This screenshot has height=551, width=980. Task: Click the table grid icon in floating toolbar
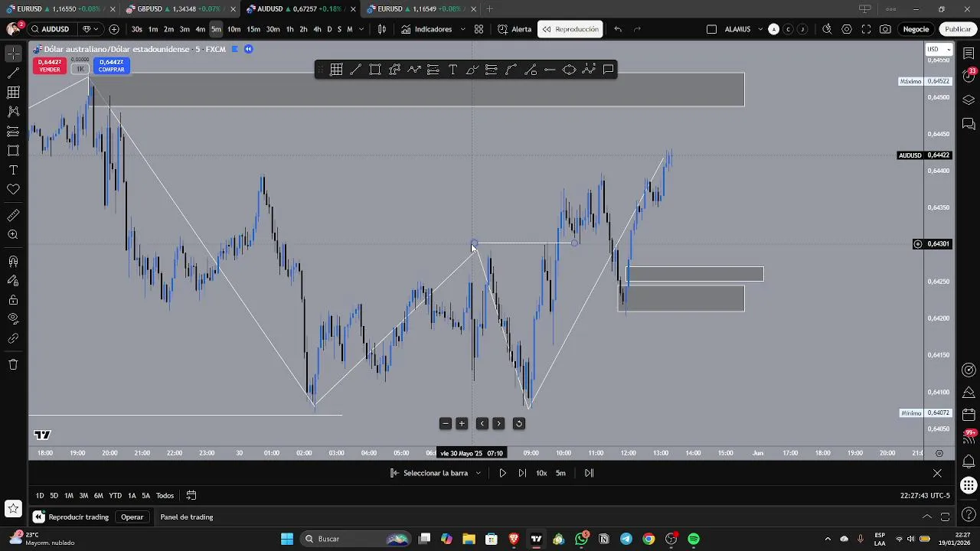[336, 70]
